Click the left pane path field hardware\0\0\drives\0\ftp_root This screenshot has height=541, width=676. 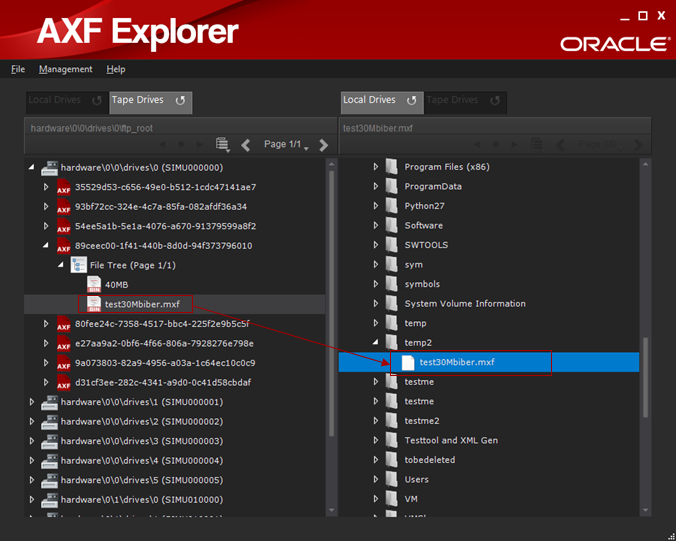point(180,128)
